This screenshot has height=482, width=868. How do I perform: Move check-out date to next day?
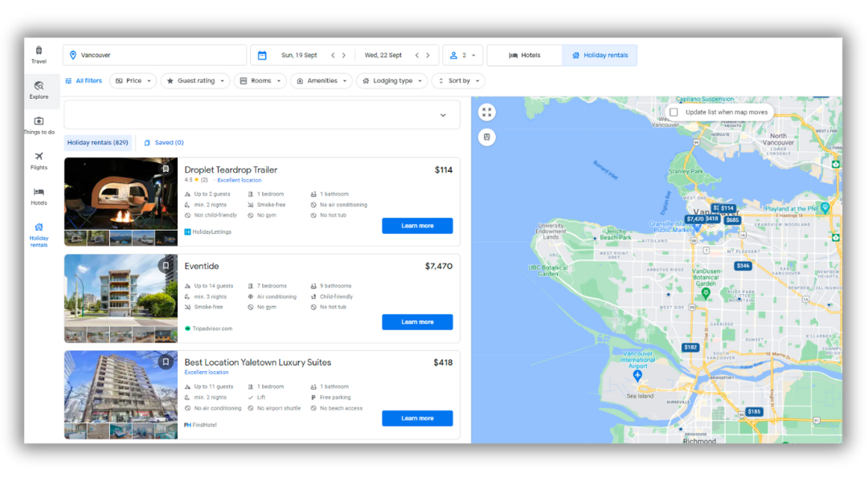pos(428,55)
